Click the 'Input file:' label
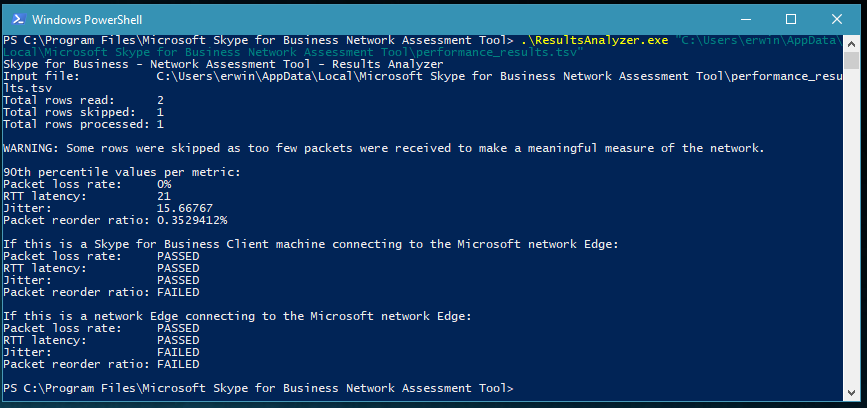 click(41, 76)
